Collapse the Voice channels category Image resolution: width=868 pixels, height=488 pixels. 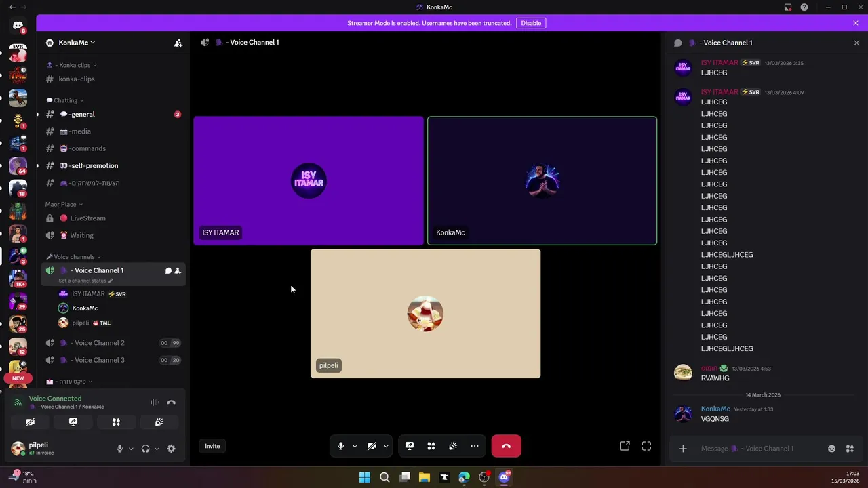pos(73,257)
